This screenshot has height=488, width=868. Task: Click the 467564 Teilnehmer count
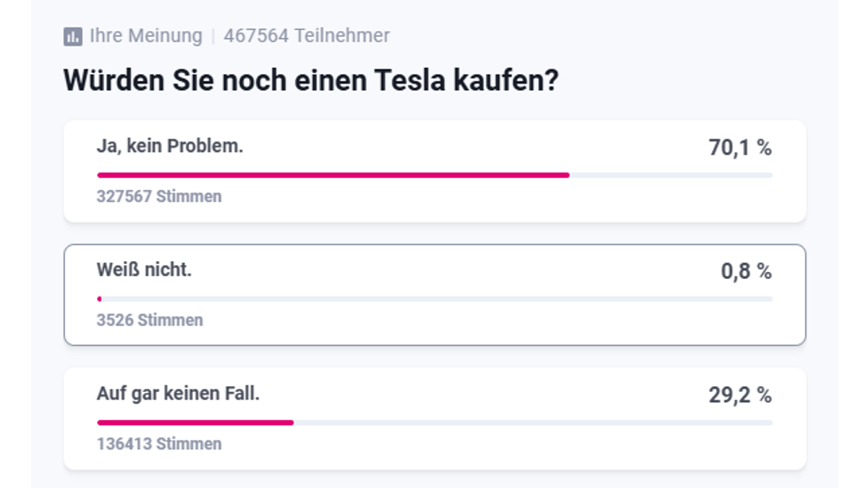click(307, 36)
